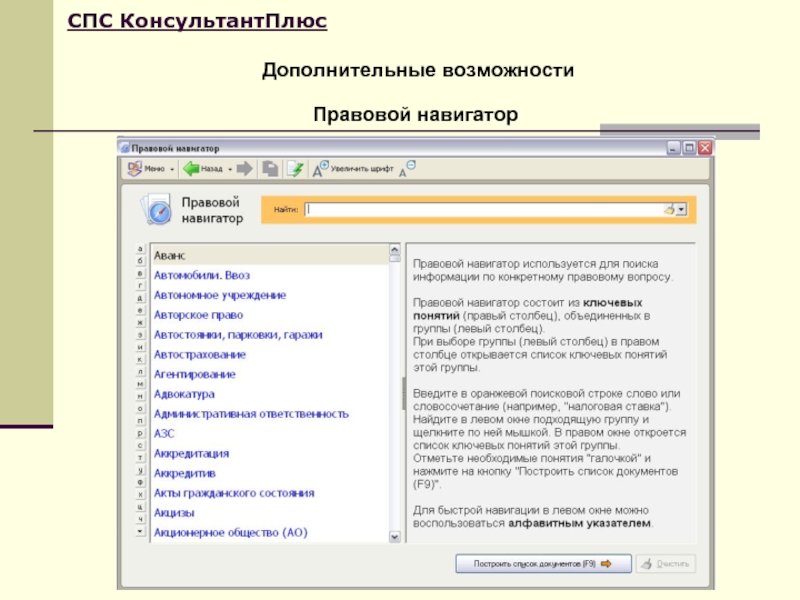This screenshot has width=800, height=600.
Task: Click Построить список документов (F9) button
Action: (543, 564)
